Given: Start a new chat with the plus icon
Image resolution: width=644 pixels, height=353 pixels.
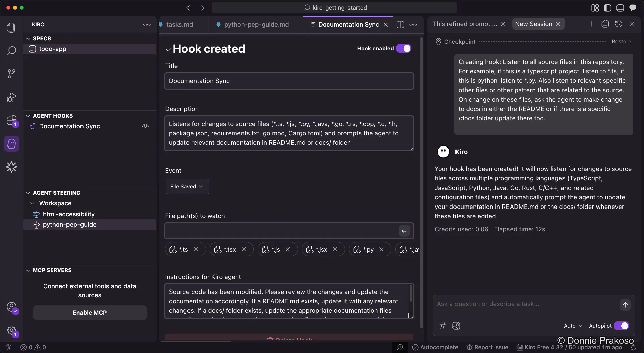Looking at the screenshot, I should pyautogui.click(x=592, y=24).
